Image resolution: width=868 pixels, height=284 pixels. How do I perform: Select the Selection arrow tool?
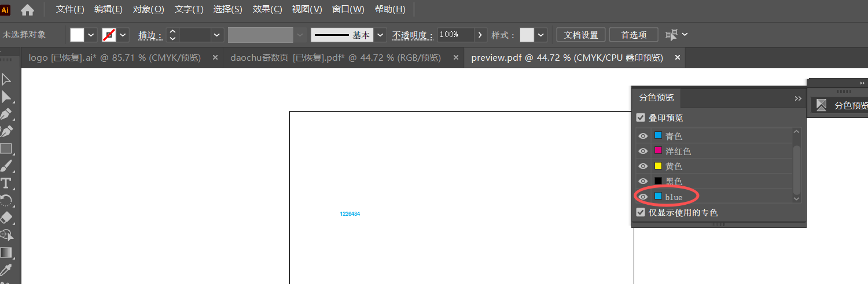(x=6, y=79)
